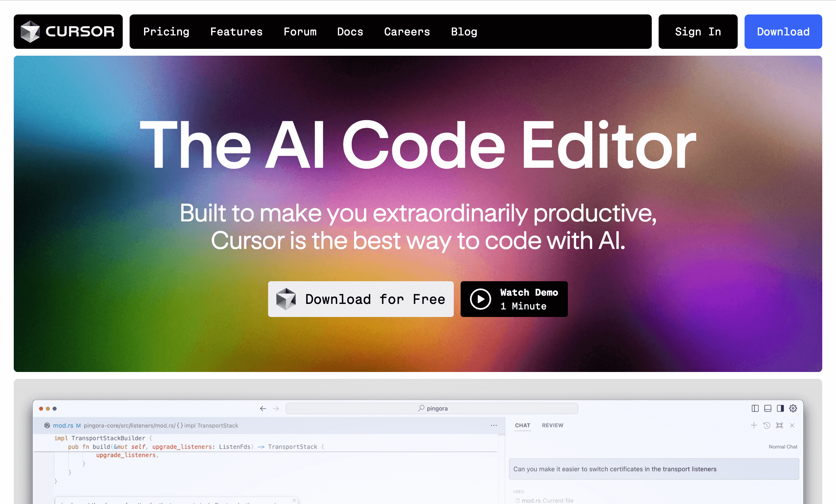Click the pingora search field

coord(432,408)
